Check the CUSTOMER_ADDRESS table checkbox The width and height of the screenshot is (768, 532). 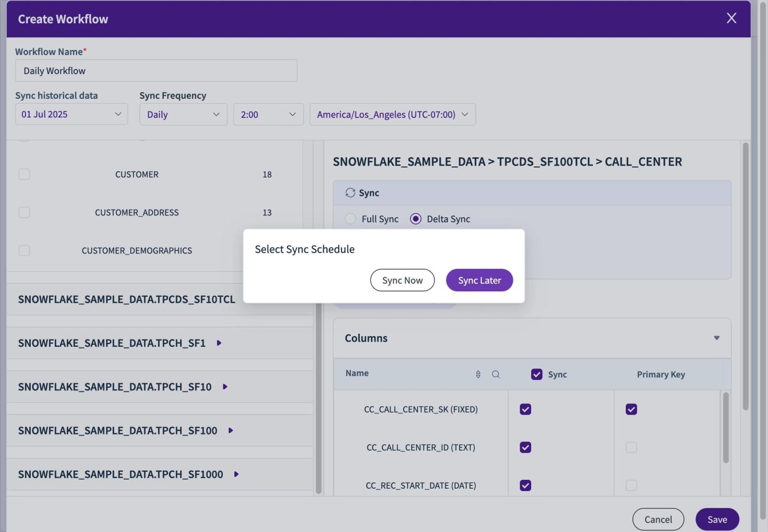(x=24, y=212)
